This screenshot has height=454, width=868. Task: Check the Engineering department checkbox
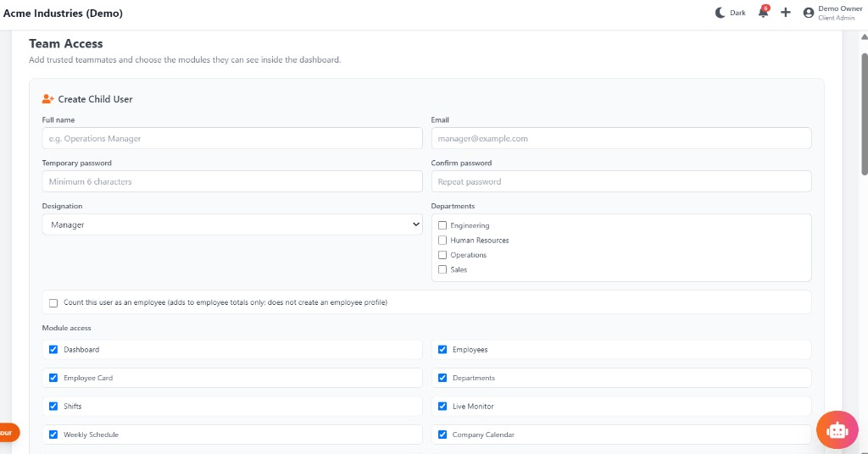click(x=442, y=225)
